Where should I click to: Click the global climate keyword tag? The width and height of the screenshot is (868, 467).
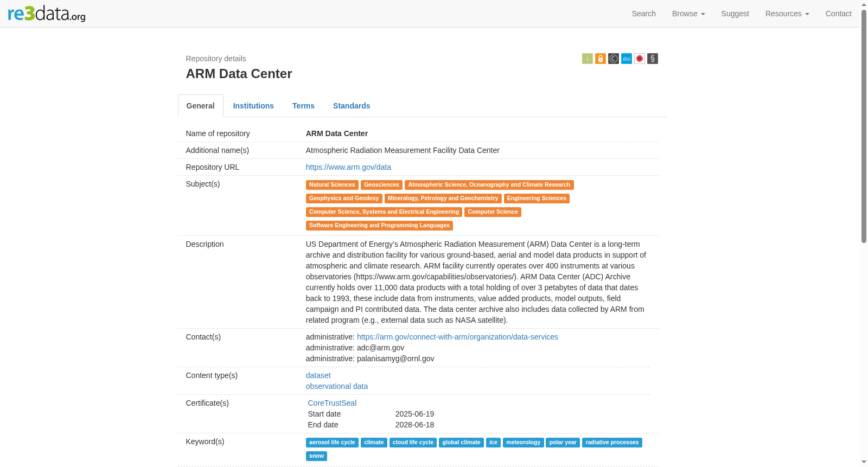point(461,443)
